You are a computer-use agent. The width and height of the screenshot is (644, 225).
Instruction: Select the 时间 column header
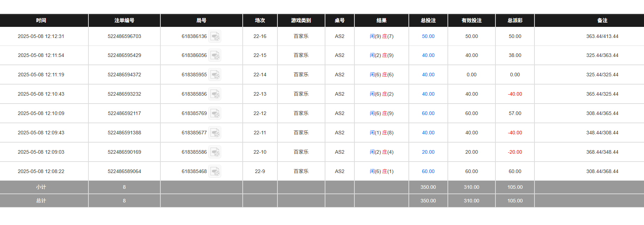41,20
